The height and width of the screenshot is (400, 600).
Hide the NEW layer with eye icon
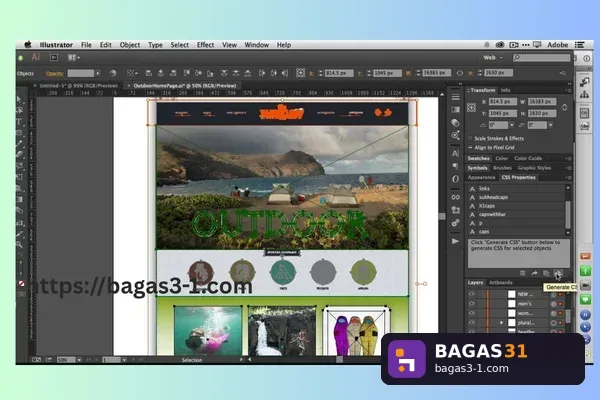point(471,294)
